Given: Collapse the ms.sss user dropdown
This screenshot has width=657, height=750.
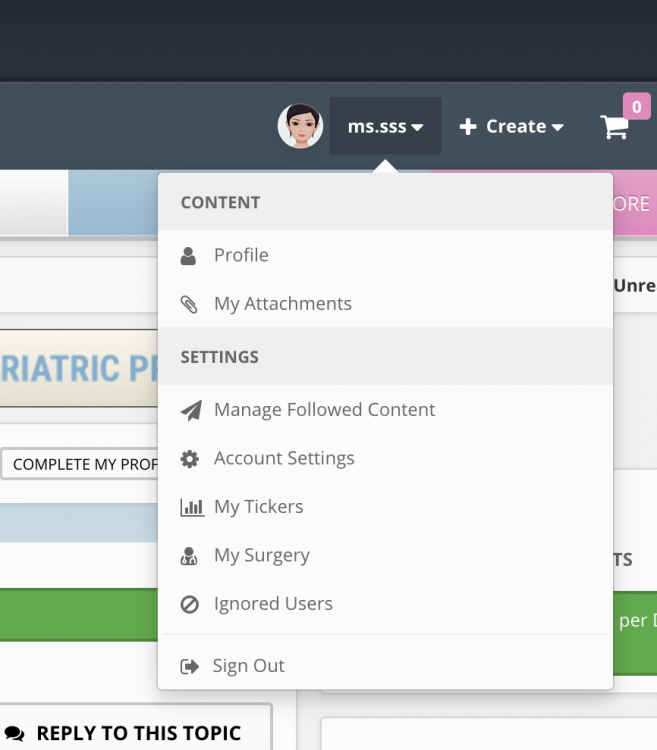Looking at the screenshot, I should coord(385,126).
